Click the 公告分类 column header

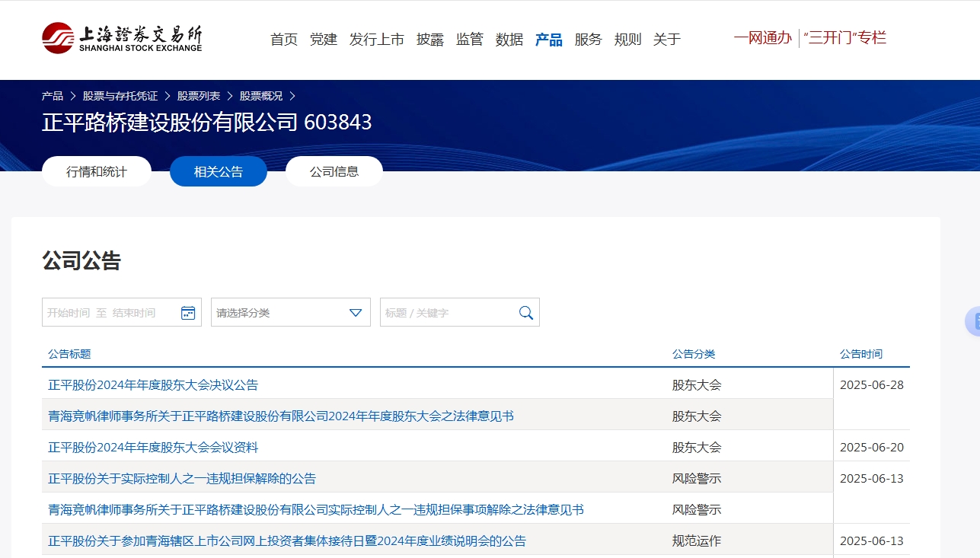click(694, 354)
